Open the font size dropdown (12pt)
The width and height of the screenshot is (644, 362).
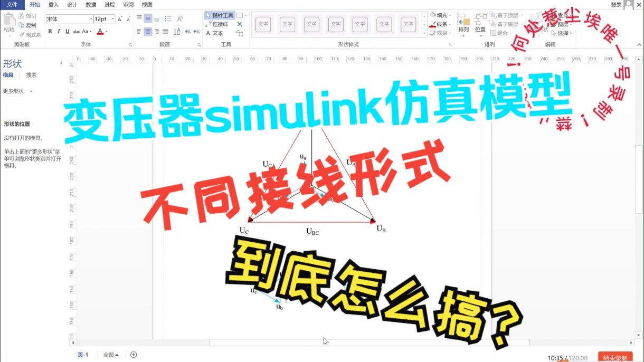click(x=112, y=19)
